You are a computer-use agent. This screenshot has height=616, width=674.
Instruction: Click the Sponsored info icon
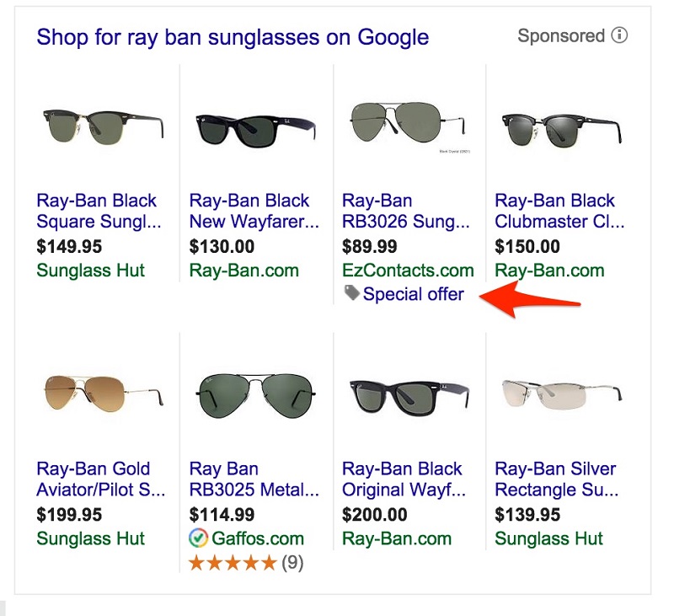620,36
